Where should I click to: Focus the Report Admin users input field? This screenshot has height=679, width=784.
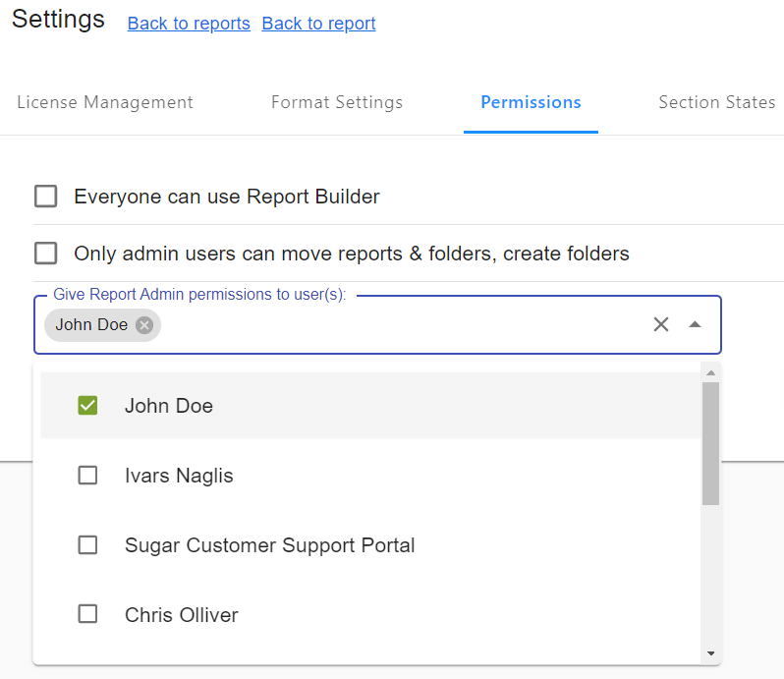(393, 325)
